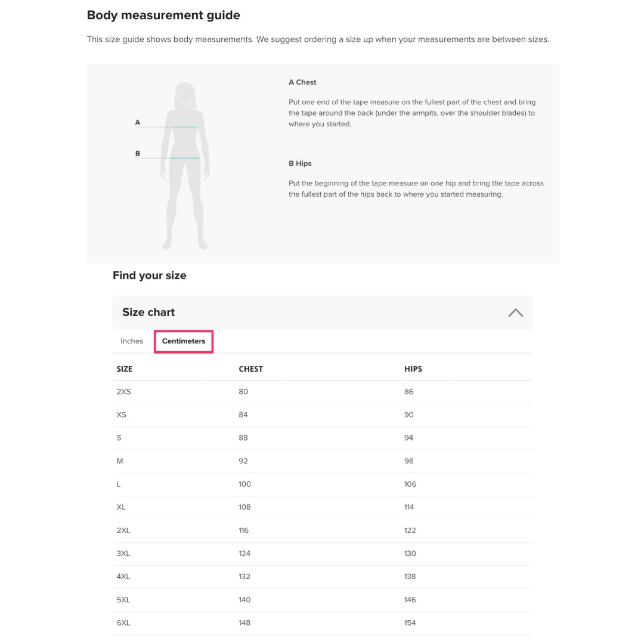
Task: Click hips value 122 in 2XL row
Action: (410, 530)
